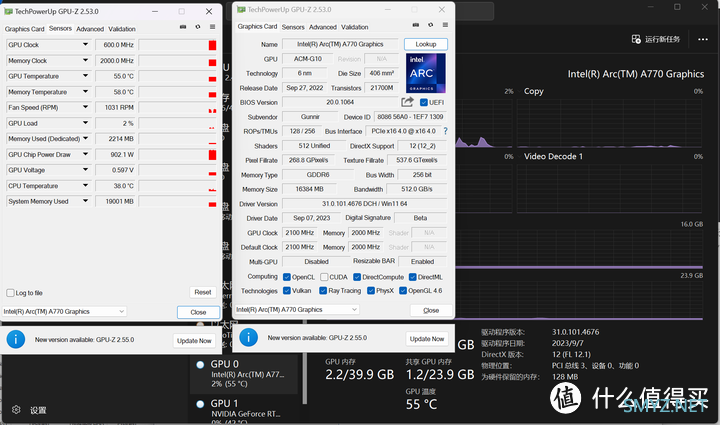Screen dimensions: 720x425
Task: Open the Memory Used (Dedicated) sensor dropdown
Action: point(85,138)
